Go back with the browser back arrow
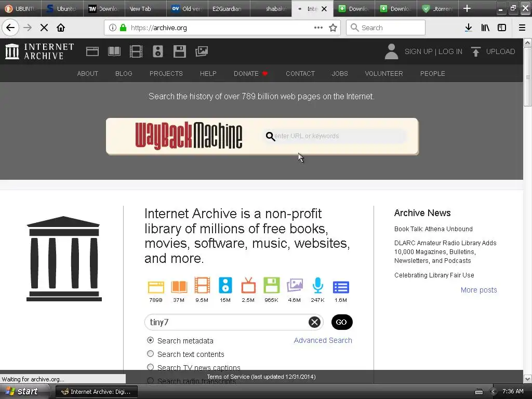This screenshot has height=399, width=532. click(10, 28)
